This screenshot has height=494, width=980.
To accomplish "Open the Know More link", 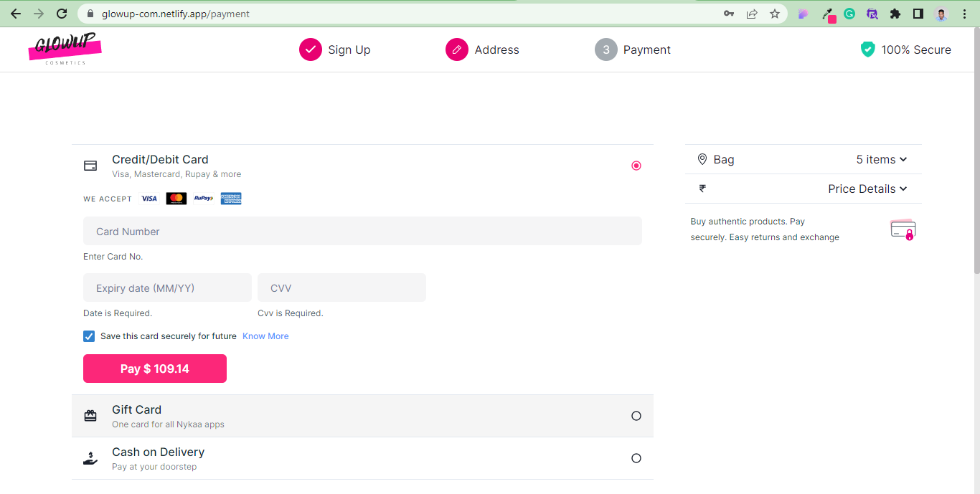I will click(265, 336).
